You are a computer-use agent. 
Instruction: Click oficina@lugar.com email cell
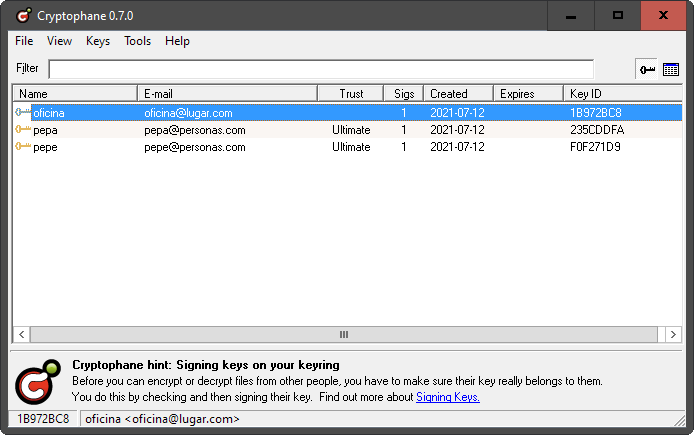tap(188, 113)
